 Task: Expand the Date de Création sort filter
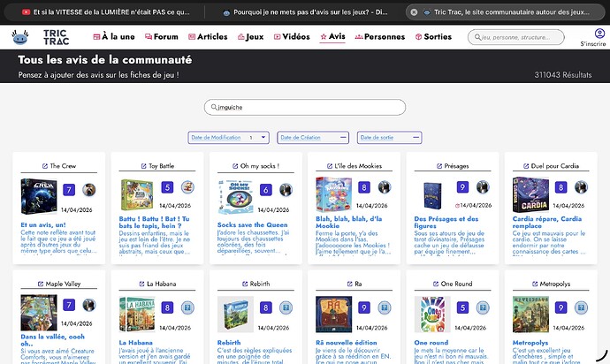tap(314, 137)
